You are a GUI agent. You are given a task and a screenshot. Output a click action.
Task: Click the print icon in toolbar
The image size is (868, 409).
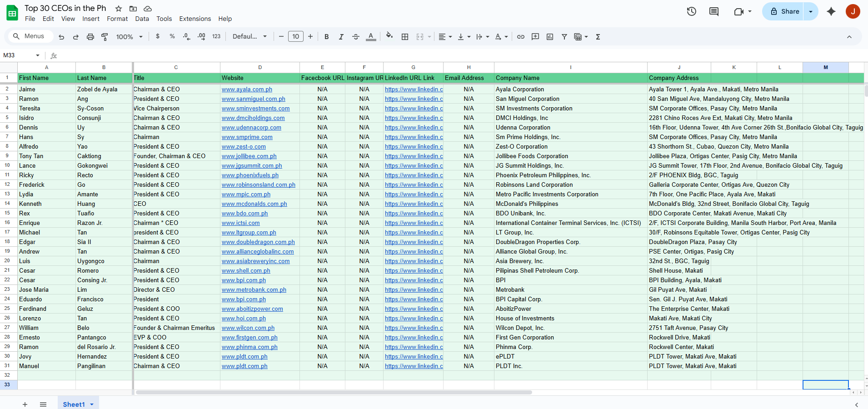90,37
